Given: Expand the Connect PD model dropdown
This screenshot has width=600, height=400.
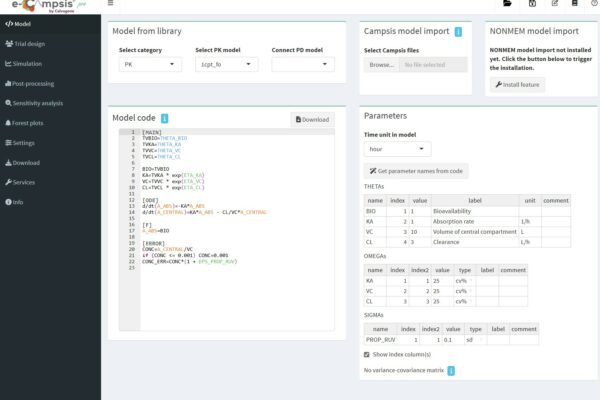Looking at the screenshot, I should [x=301, y=64].
